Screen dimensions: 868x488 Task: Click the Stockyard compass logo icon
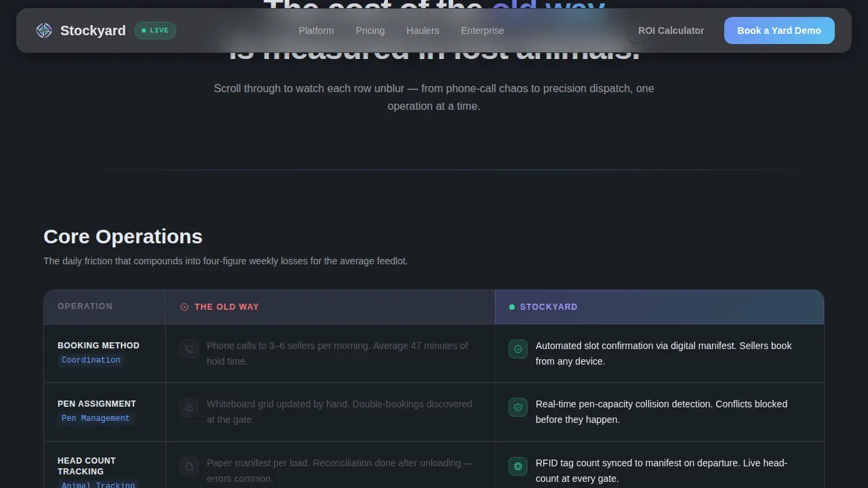tap(44, 30)
